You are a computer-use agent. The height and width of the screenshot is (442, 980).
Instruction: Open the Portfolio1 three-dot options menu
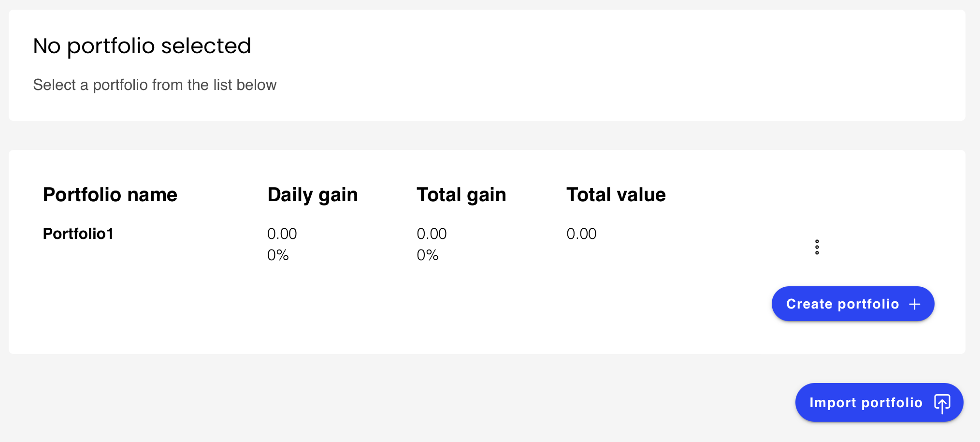tap(817, 247)
